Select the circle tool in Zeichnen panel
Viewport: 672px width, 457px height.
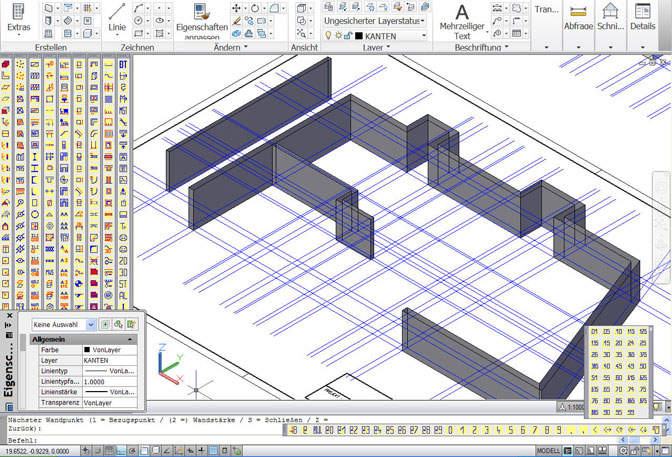pos(138,21)
